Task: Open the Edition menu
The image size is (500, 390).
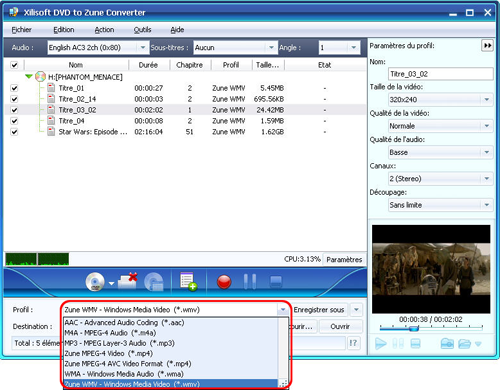Action: pyautogui.click(x=64, y=30)
